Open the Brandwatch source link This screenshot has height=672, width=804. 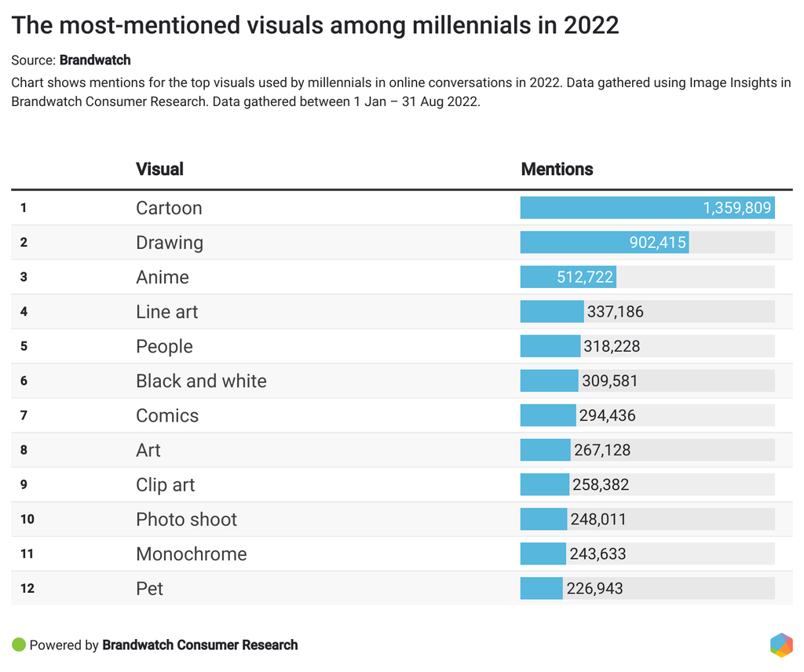(95, 60)
